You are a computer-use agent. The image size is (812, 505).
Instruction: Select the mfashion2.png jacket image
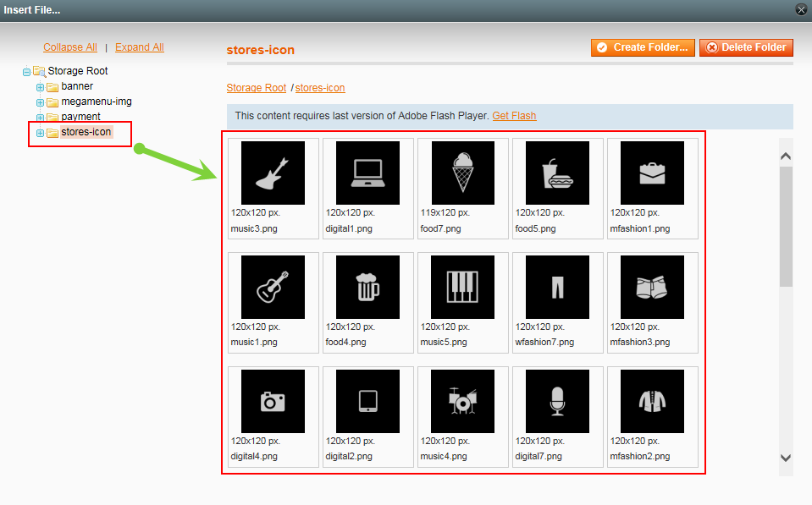[x=652, y=401]
